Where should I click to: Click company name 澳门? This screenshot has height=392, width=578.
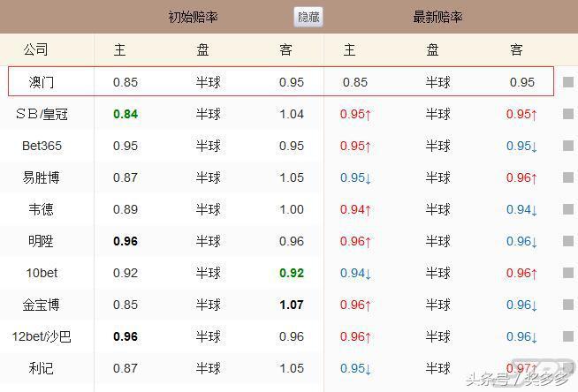42,82
